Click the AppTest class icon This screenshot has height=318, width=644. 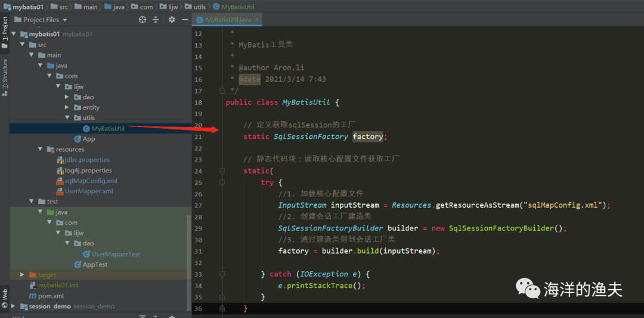[x=77, y=264]
